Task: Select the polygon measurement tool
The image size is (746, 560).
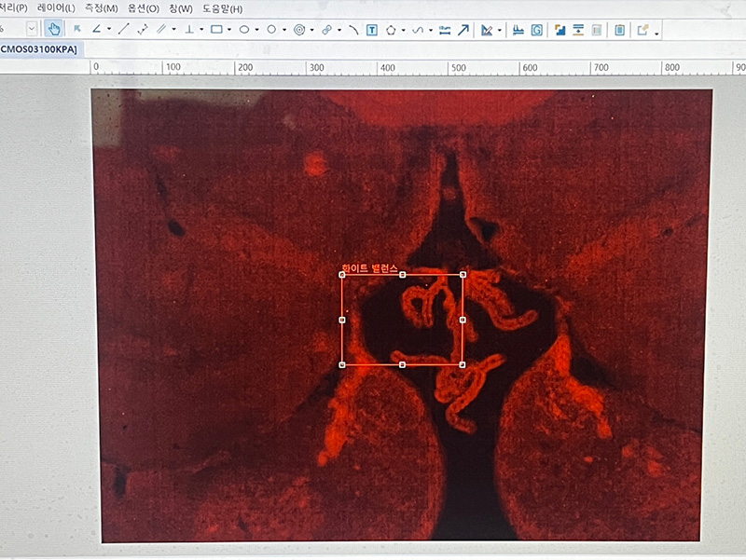Action: point(392,30)
